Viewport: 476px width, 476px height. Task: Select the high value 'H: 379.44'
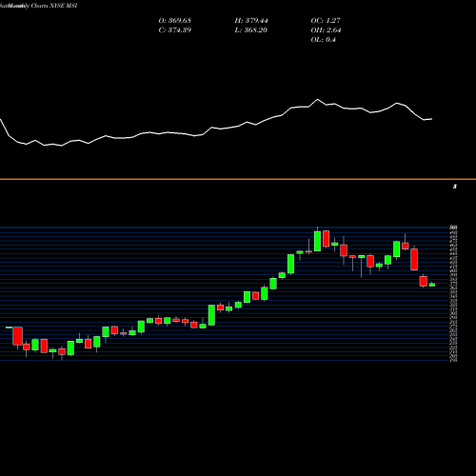251,21
